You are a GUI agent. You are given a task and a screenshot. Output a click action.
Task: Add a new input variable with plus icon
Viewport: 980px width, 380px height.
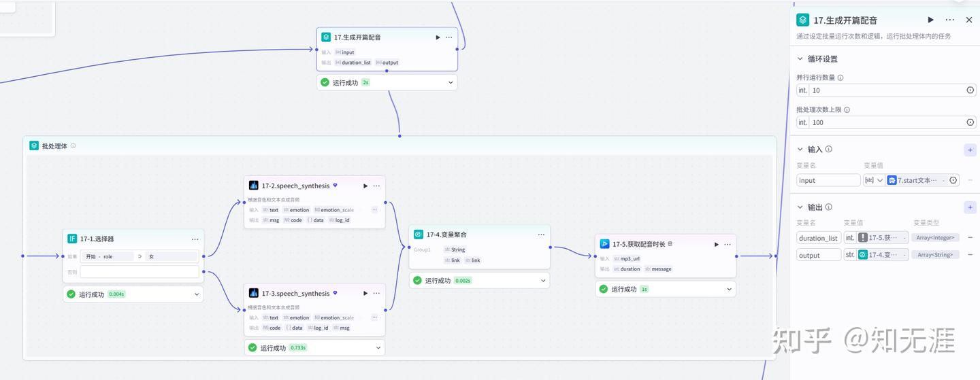pyautogui.click(x=970, y=150)
